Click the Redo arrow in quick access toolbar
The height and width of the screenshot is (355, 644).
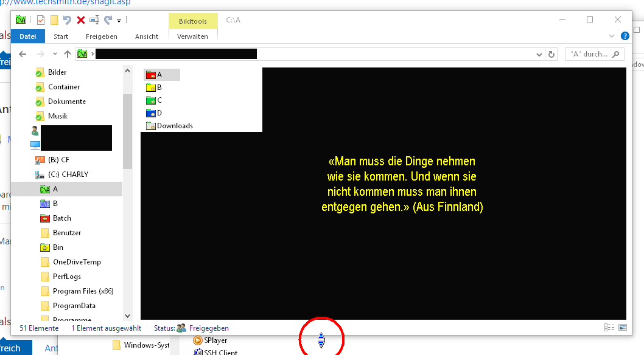(108, 19)
